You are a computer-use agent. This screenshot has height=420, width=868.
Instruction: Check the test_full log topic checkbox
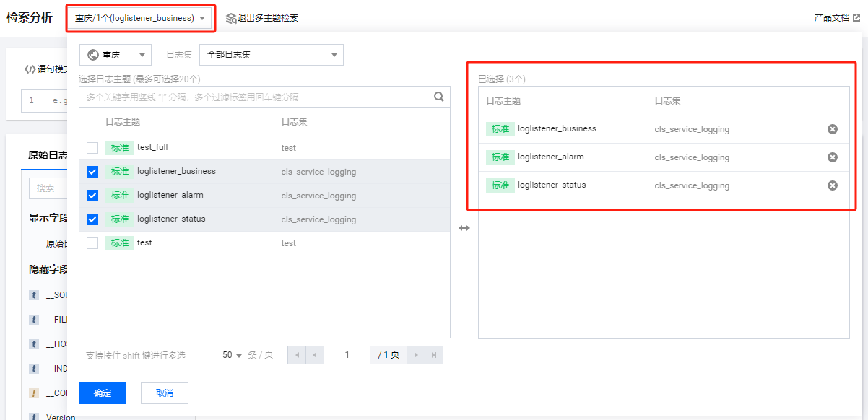pyautogui.click(x=92, y=148)
